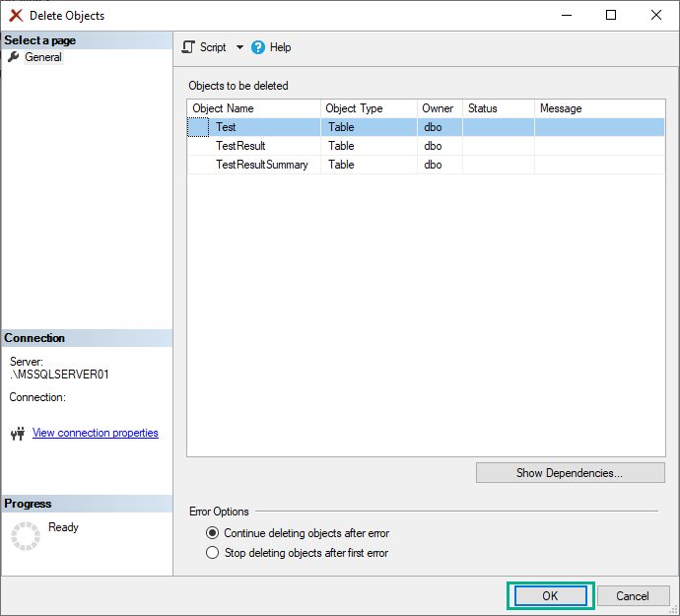Click the Ready progress status text
Image resolution: width=680 pixels, height=616 pixels.
point(63,527)
